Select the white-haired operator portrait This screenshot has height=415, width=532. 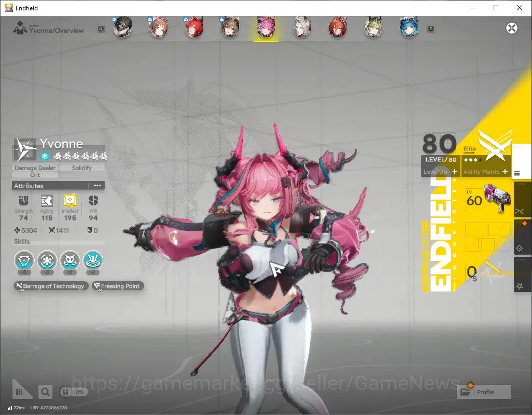(302, 27)
